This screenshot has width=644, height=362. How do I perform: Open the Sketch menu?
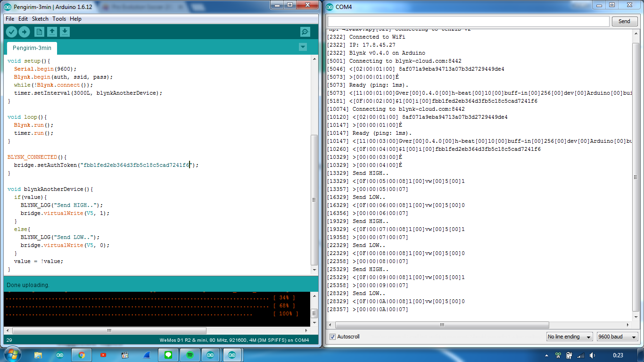pyautogui.click(x=40, y=19)
